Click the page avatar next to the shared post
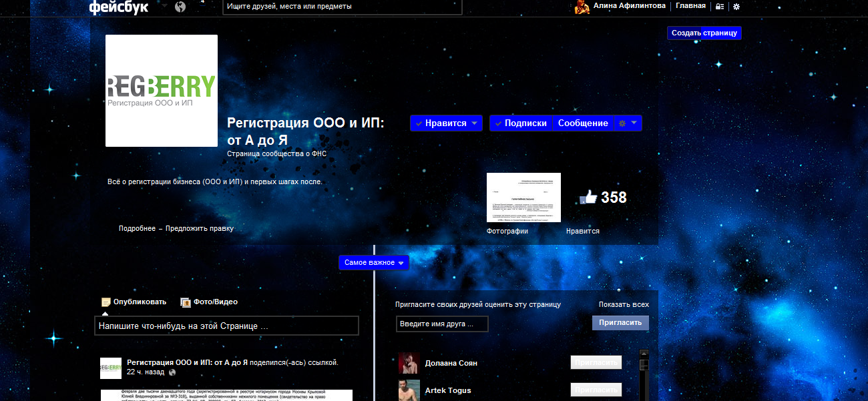Screen dimensions: 868x401 111,368
